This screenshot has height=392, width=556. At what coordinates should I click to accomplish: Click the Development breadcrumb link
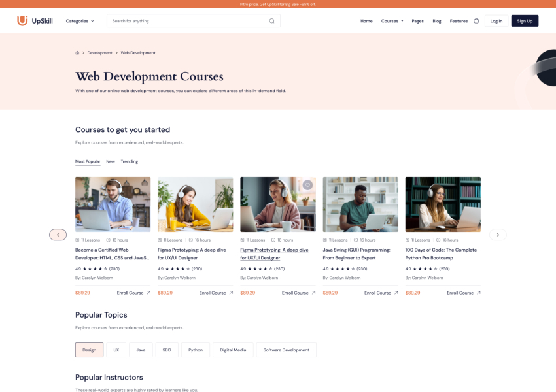(x=100, y=53)
